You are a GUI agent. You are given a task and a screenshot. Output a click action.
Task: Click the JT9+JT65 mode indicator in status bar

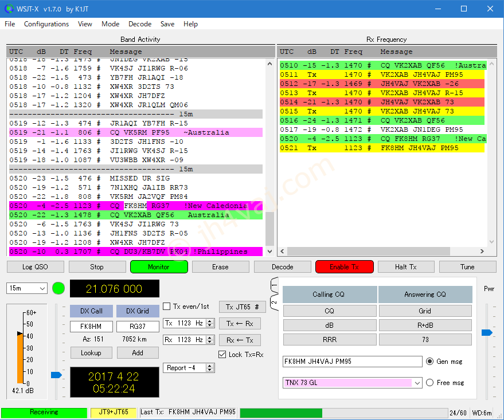[x=114, y=413]
